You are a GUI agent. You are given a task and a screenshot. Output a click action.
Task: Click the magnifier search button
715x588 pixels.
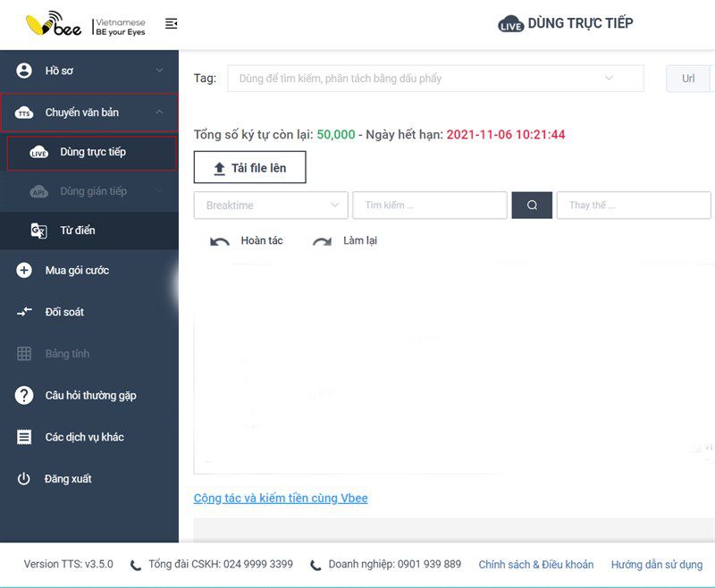click(532, 206)
